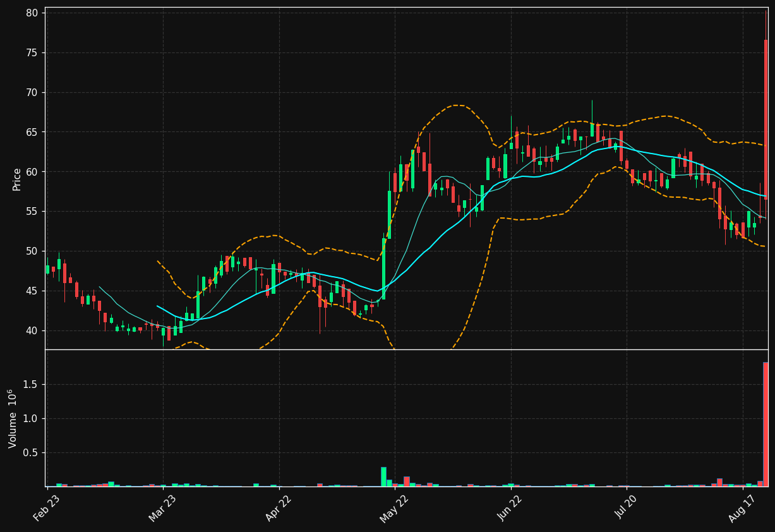This screenshot has height=532, width=775.
Task: Click the 45 price axis label
Action: tap(32, 291)
